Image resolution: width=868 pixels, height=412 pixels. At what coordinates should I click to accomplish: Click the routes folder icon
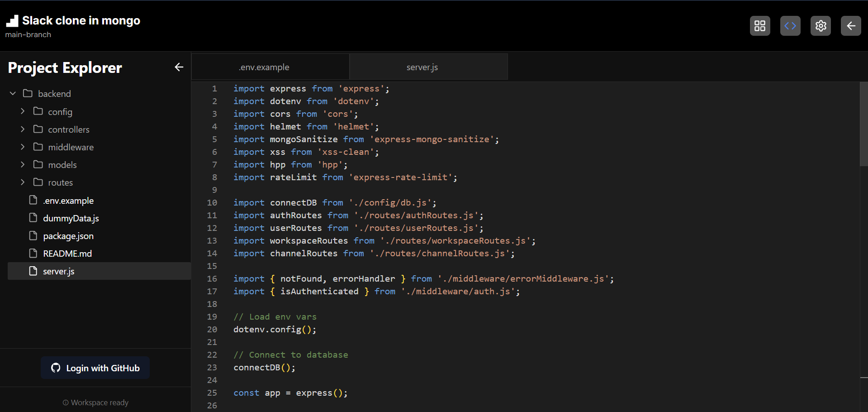(x=38, y=182)
